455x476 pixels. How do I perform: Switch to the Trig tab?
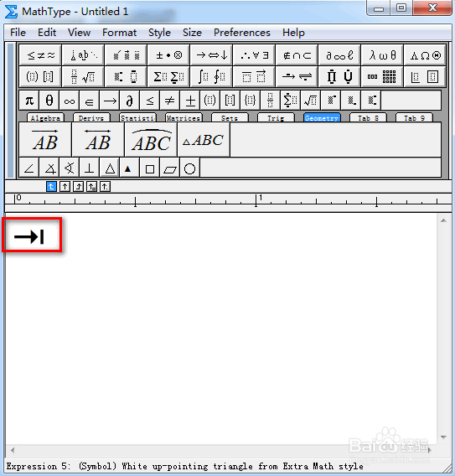[276, 118]
